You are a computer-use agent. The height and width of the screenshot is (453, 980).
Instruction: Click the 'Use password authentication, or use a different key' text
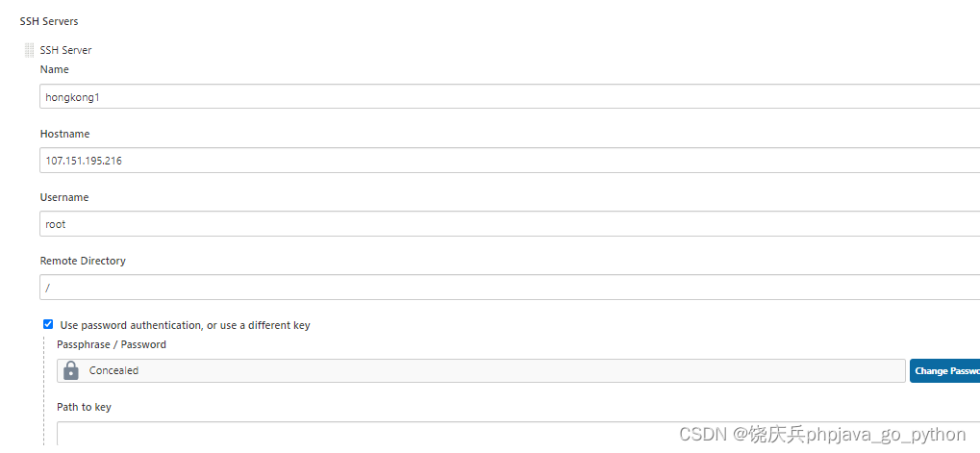(x=185, y=325)
